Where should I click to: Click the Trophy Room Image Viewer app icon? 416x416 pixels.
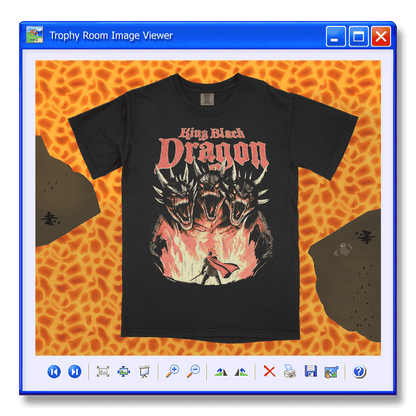(x=35, y=35)
